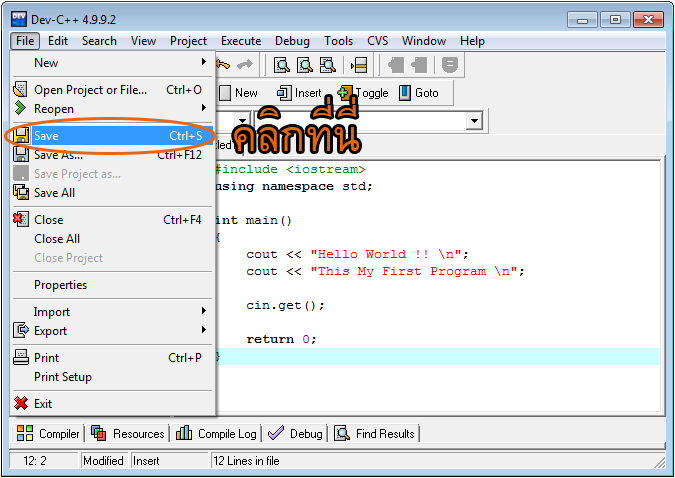Click the printer icon beside Print
The image size is (675, 478).
coord(21,357)
